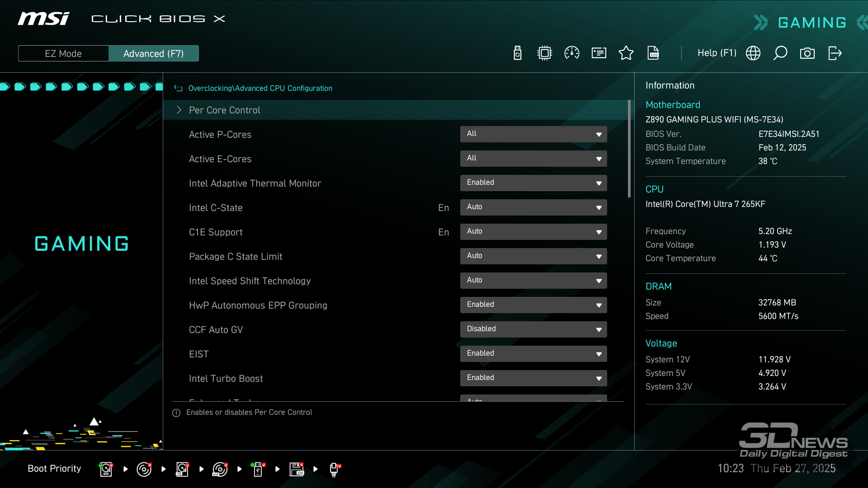Select the Intel C-State label
This screenshot has height=488, width=868.
click(216, 208)
